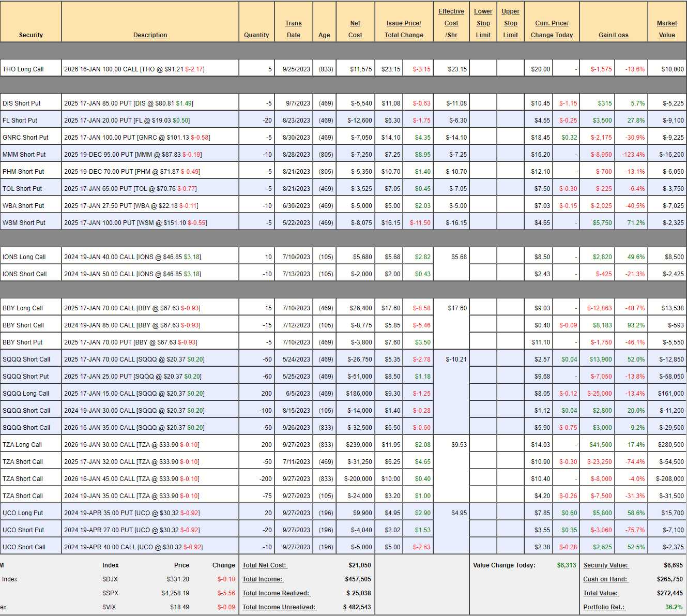This screenshot has height=616, width=687.
Task: Click the Lower Stop Limit header
Action: [x=483, y=23]
